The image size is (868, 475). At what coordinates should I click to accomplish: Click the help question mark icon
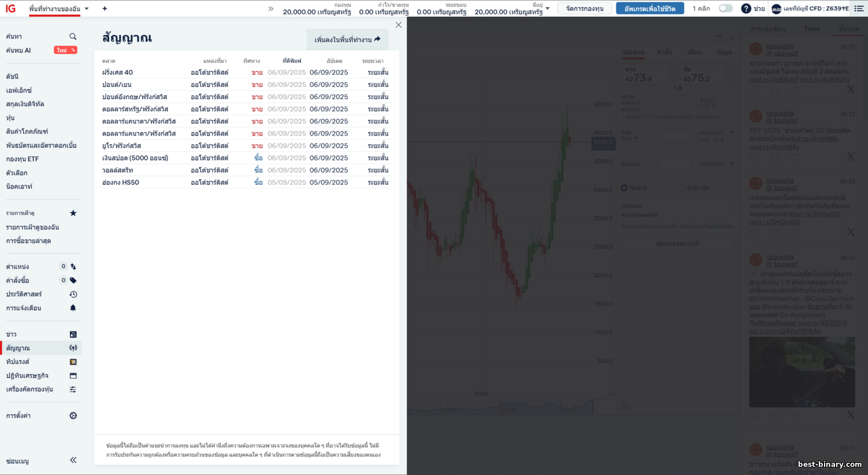(746, 9)
